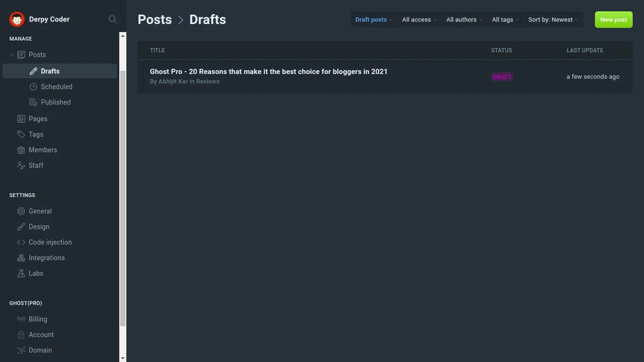
Task: Click the Posts document icon in sidebar
Action: coord(21,55)
